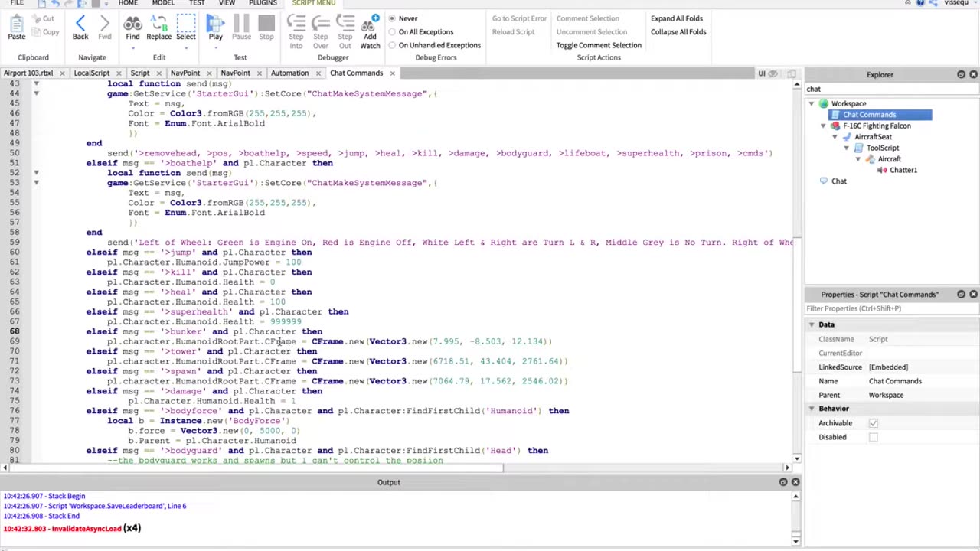The width and height of the screenshot is (980, 551).
Task: Add a watch with Add Watch
Action: click(370, 31)
